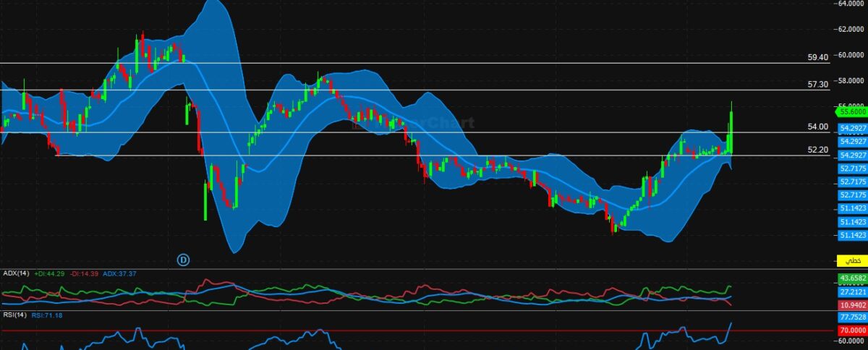Viewport: 868px width, 350px height.
Task: Pick the 52.20 horizontal level label
Action: [x=817, y=150]
